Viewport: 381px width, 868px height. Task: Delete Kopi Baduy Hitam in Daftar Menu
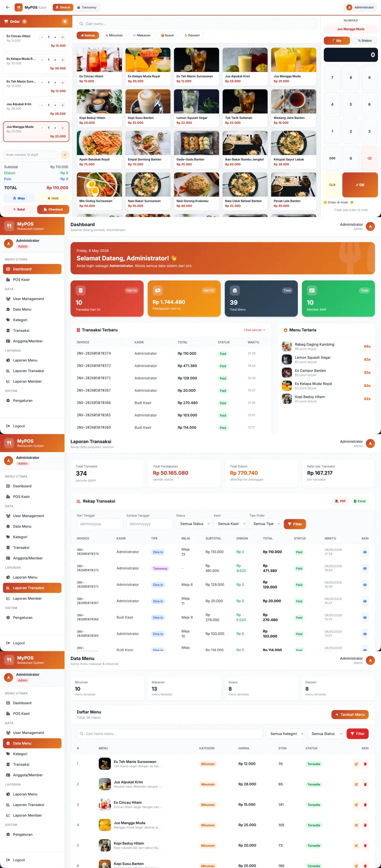click(x=365, y=846)
